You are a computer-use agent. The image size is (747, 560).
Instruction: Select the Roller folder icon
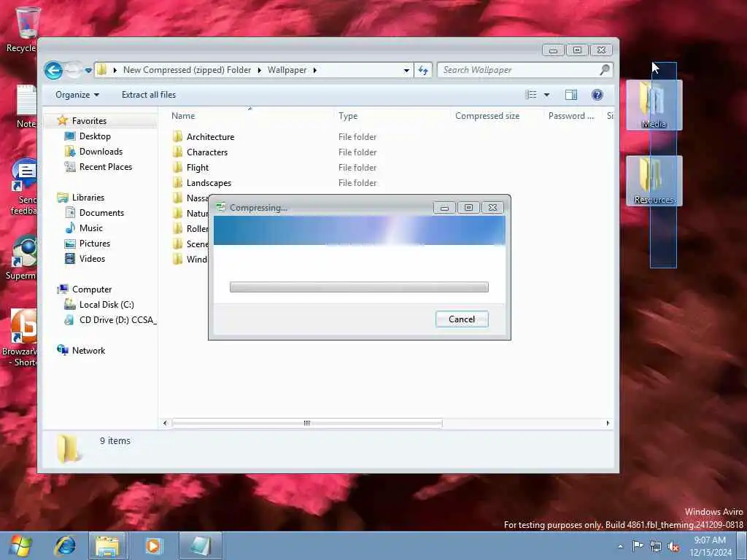(178, 228)
